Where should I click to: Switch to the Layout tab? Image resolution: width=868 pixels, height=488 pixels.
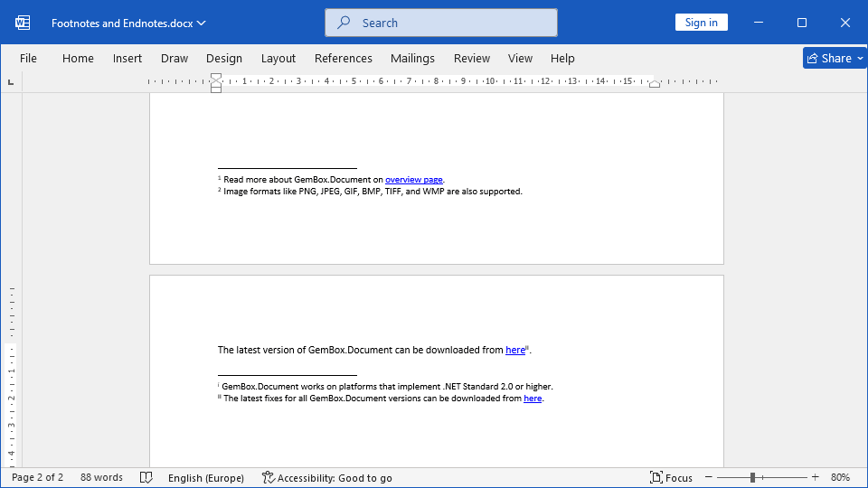[x=278, y=58]
